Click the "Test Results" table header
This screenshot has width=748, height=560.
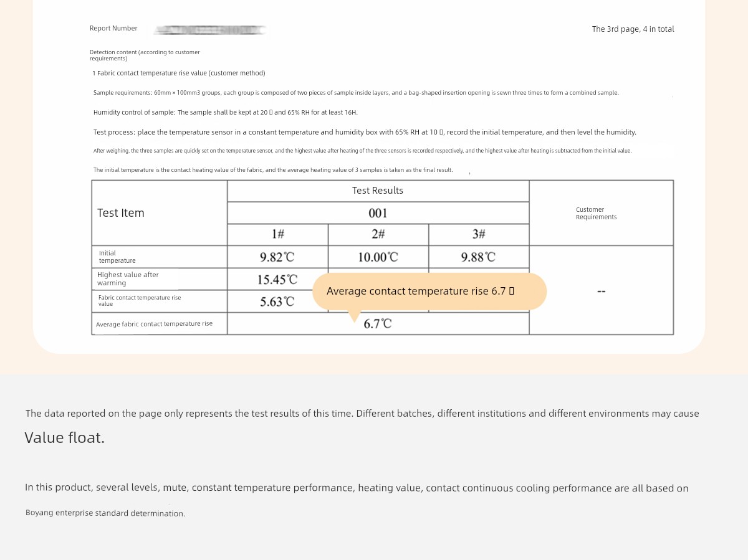[378, 191]
